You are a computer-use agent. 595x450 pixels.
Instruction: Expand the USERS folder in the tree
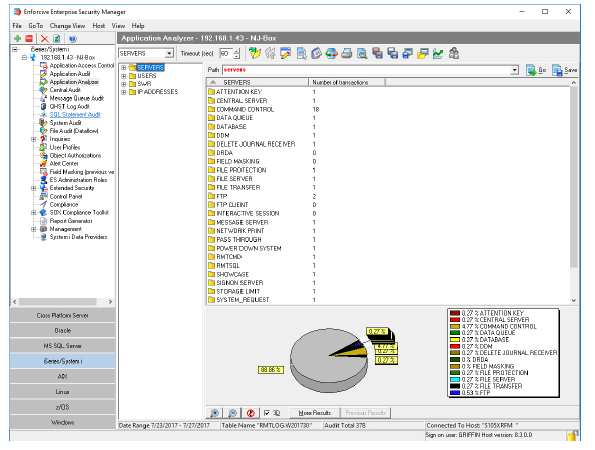(x=123, y=76)
